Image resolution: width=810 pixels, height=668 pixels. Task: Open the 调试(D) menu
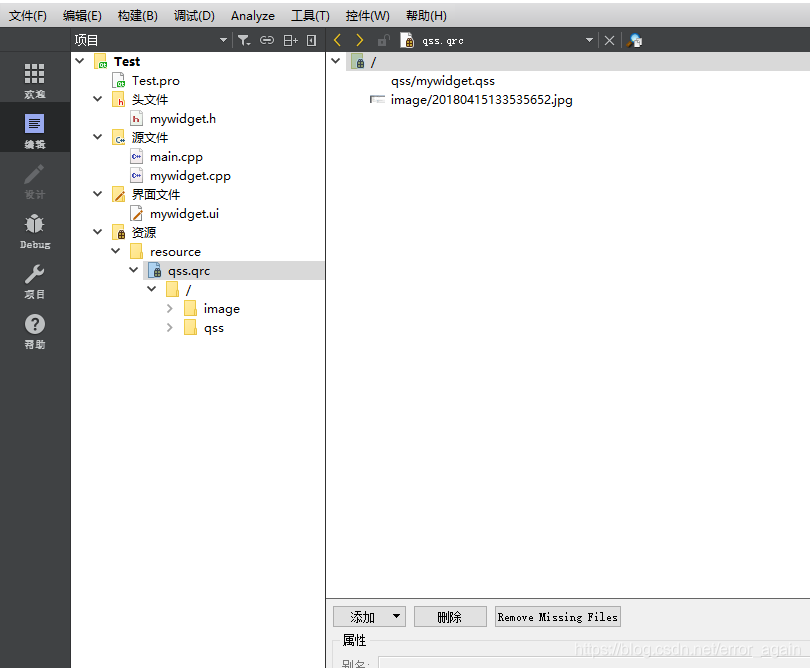(x=194, y=16)
